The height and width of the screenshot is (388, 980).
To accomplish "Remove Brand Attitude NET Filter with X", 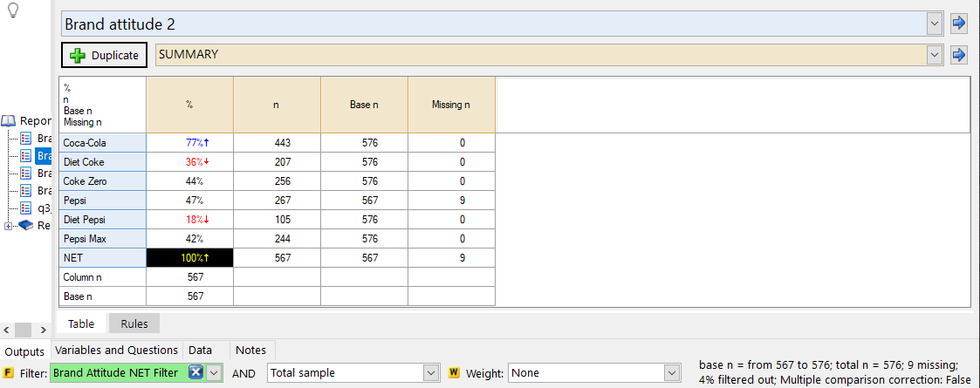I will (x=196, y=373).
